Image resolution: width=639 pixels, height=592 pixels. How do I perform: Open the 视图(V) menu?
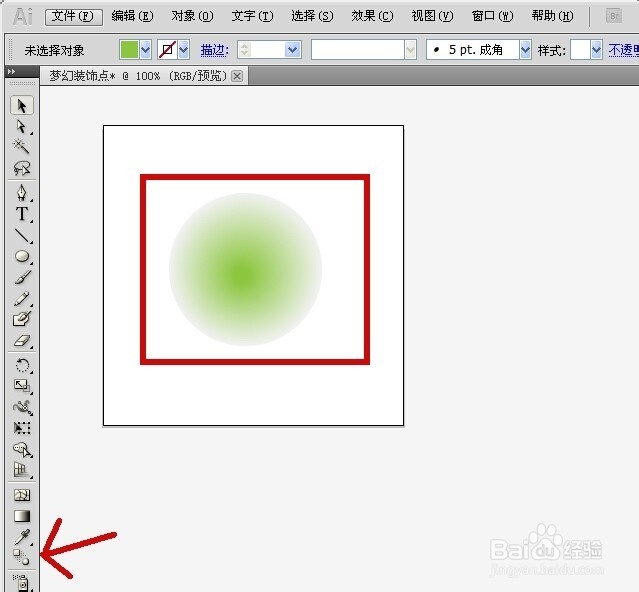coord(432,16)
